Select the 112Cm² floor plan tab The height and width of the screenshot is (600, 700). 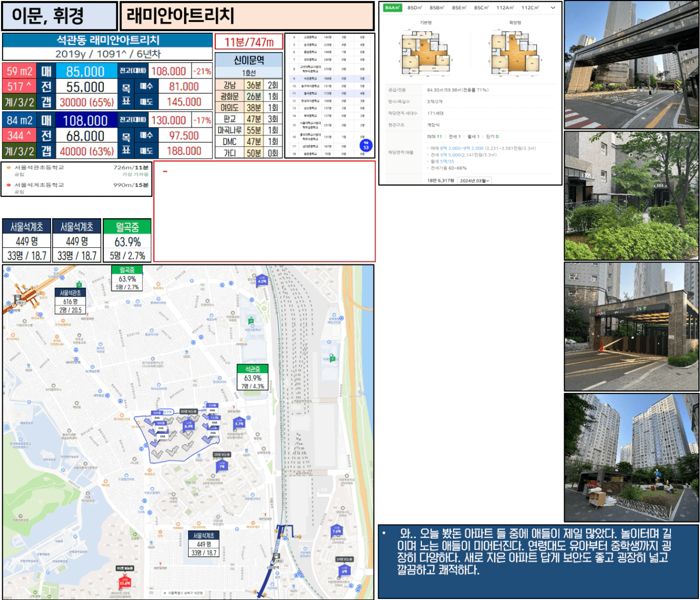tap(530, 8)
